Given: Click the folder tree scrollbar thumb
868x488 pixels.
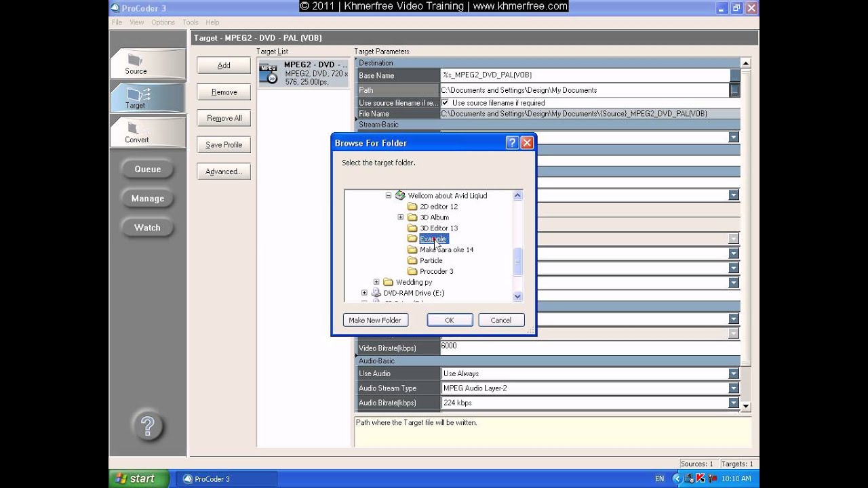Looking at the screenshot, I should [517, 262].
